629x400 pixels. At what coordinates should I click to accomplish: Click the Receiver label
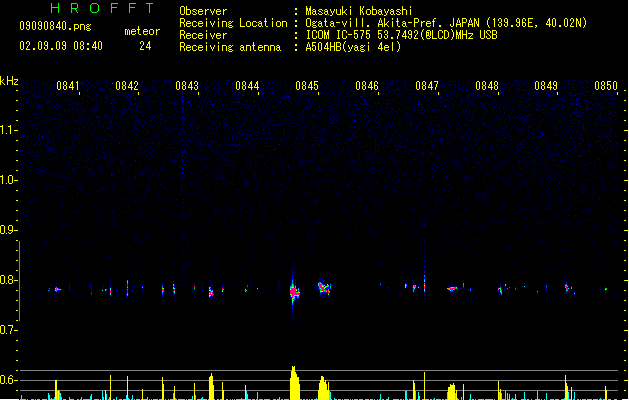[x=203, y=35]
